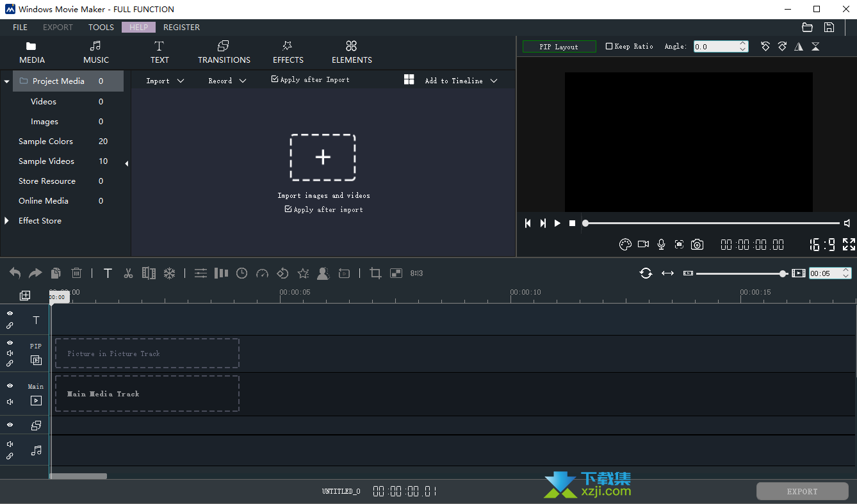Open the Add to Timeline dropdown
The width and height of the screenshot is (857, 504).
(x=461, y=81)
